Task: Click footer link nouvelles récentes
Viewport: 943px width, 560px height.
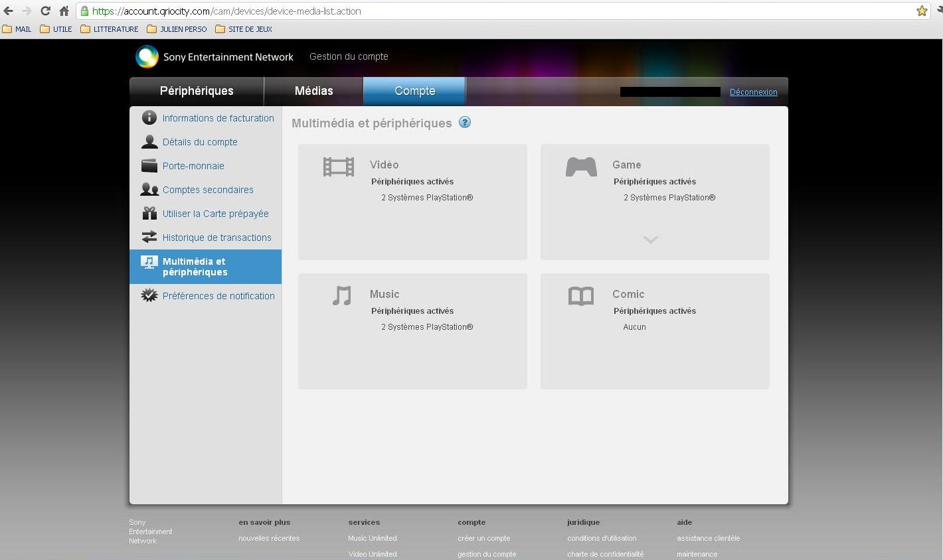Action: coord(269,538)
